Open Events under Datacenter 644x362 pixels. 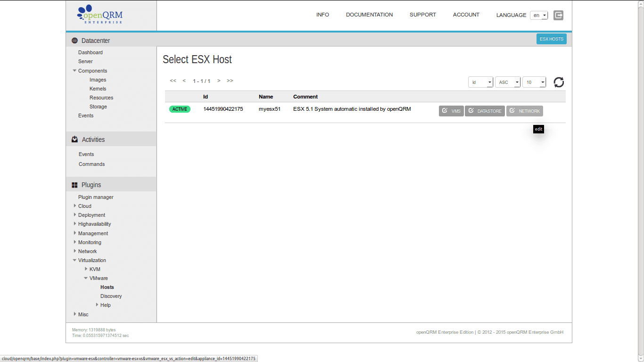[x=86, y=115]
